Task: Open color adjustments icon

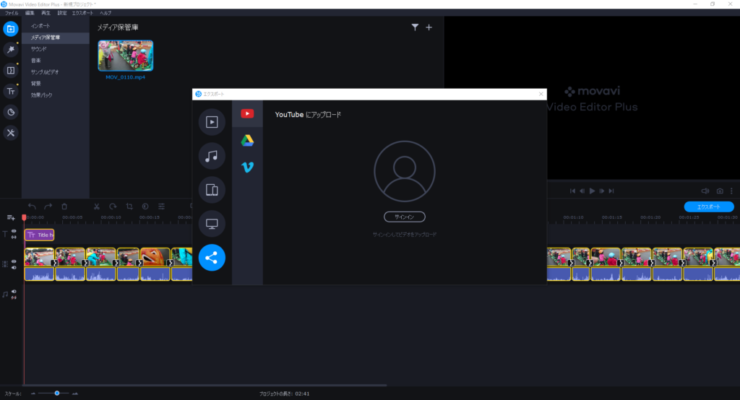Action: (x=145, y=206)
